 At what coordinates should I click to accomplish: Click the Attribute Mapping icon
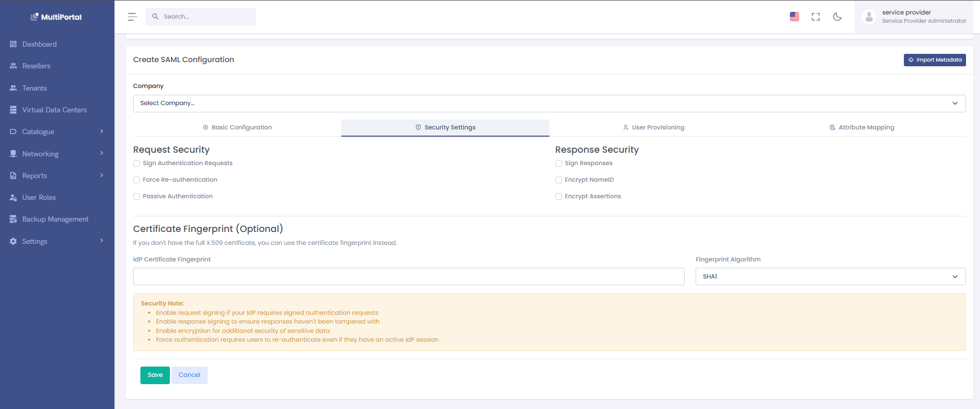pyautogui.click(x=832, y=127)
